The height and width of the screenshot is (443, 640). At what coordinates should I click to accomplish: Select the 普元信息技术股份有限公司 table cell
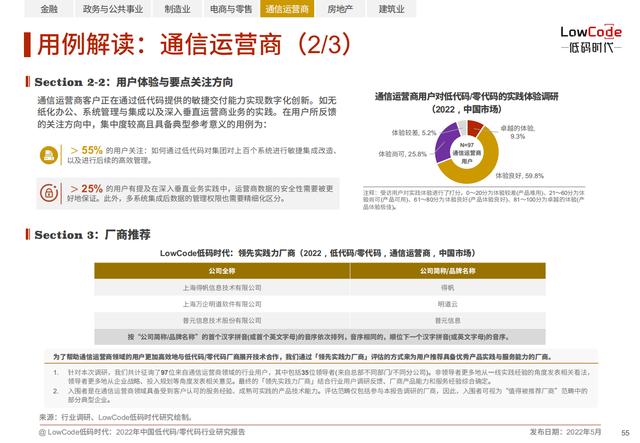tap(222, 321)
